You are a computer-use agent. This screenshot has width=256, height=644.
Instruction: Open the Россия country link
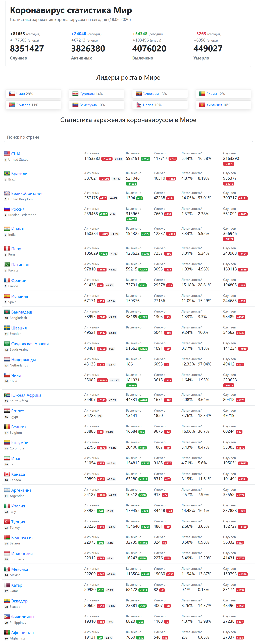coord(18,209)
